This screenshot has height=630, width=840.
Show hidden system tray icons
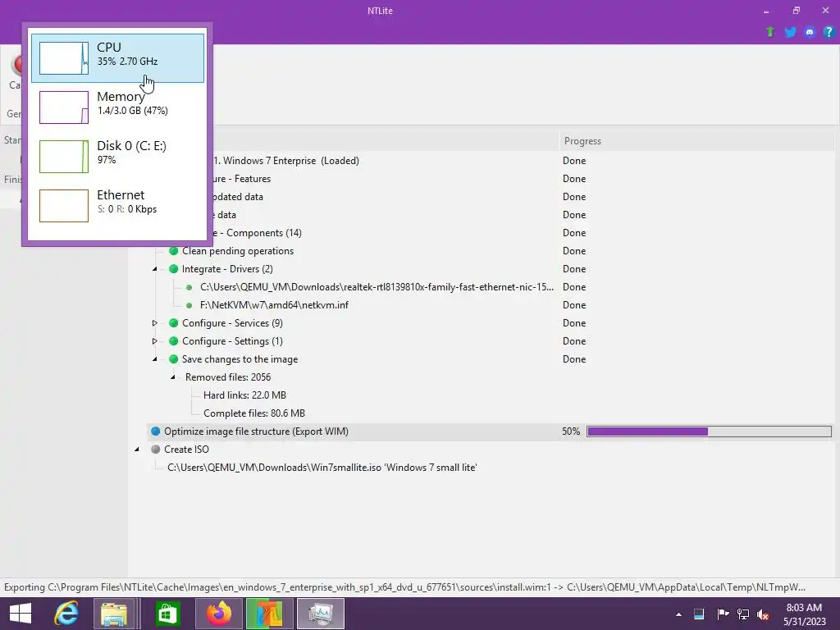[x=678, y=614]
